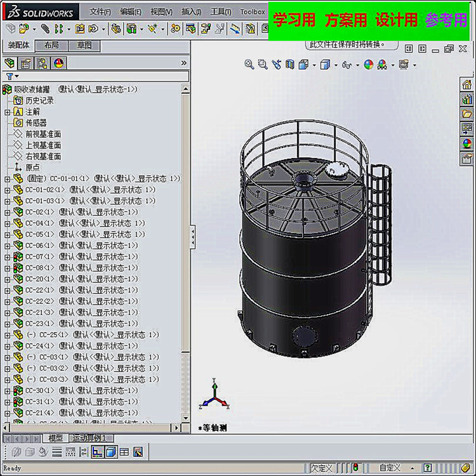Screen dimensions: 476x476
Task: Expand the CC-02<1> component node
Action: pyautogui.click(x=7, y=213)
